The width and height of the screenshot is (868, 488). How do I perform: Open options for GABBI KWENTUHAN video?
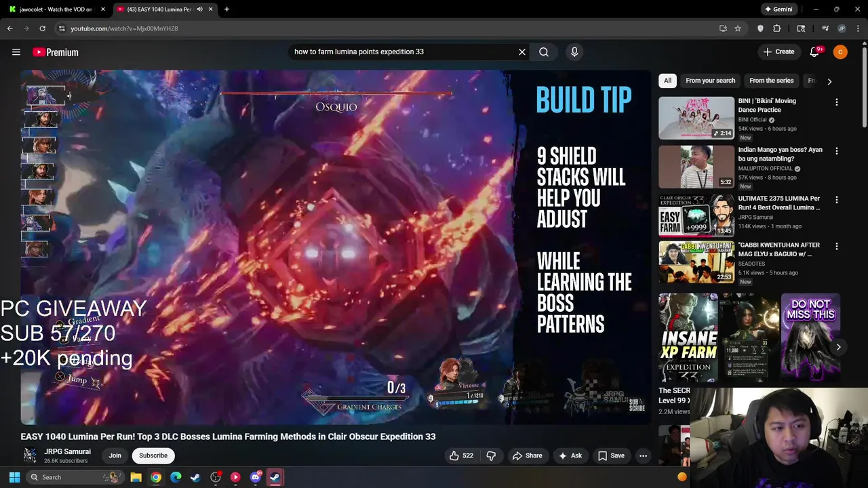[x=836, y=247]
